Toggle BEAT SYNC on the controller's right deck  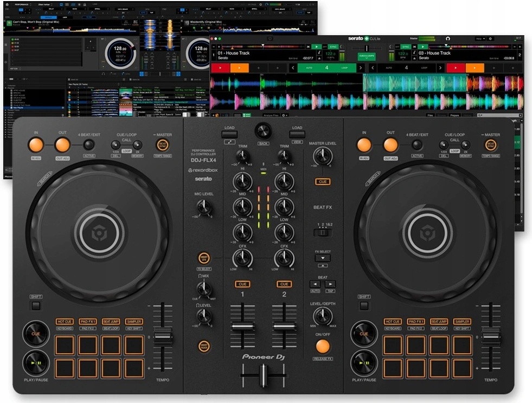click(x=491, y=145)
